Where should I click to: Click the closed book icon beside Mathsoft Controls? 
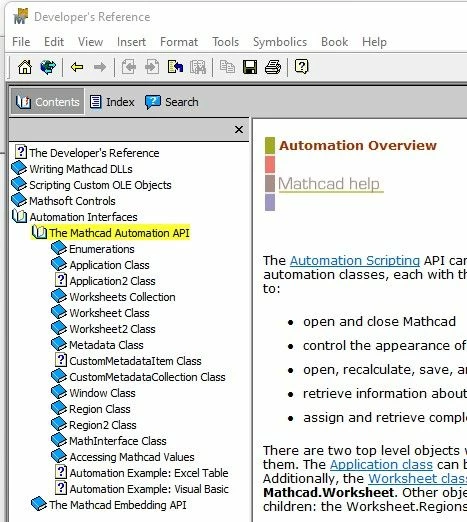coord(19,200)
